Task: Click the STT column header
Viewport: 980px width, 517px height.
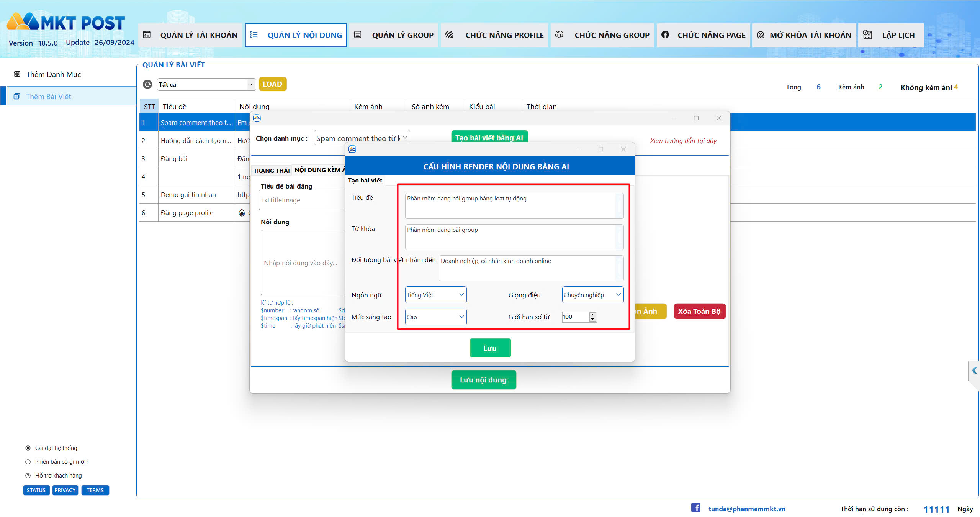Action: point(149,107)
